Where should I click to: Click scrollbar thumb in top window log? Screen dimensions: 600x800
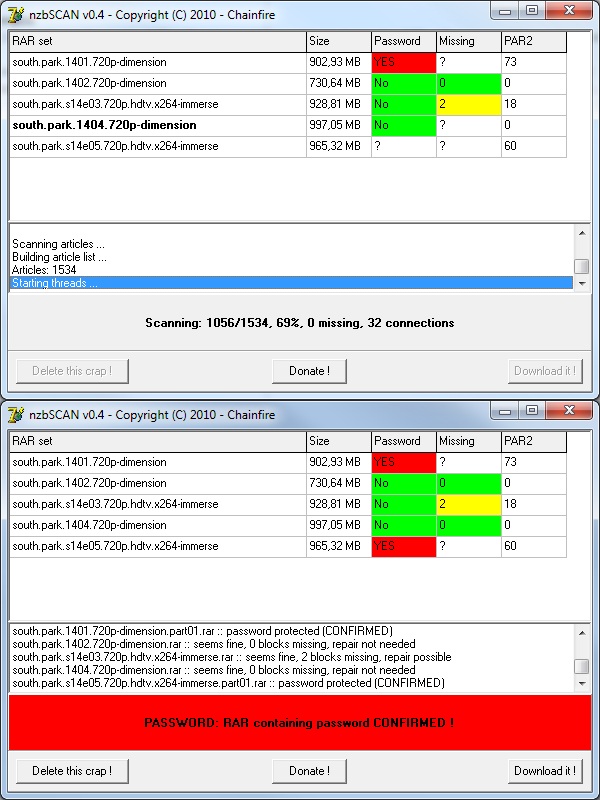pos(582,266)
